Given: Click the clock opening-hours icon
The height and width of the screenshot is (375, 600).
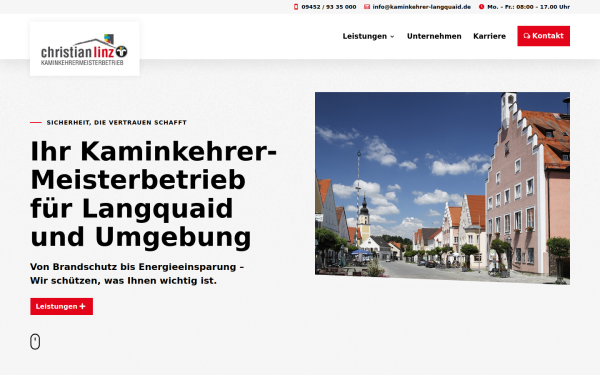Looking at the screenshot, I should (x=481, y=7).
